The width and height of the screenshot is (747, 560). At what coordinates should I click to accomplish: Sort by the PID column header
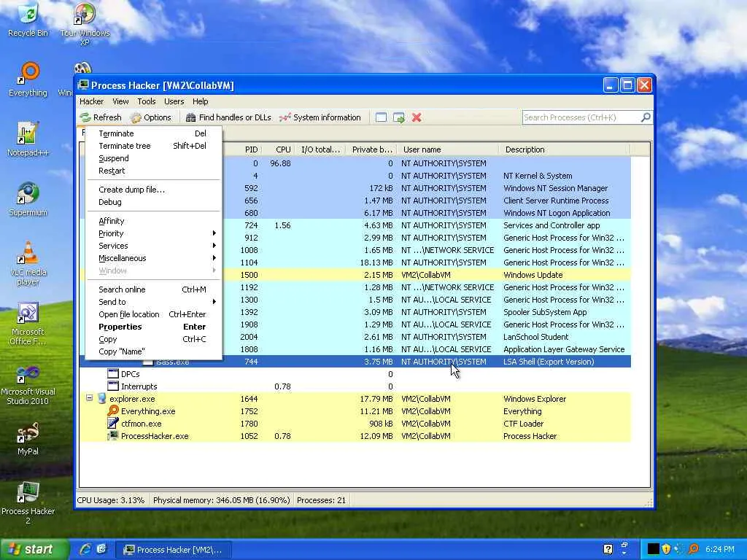tap(243, 149)
